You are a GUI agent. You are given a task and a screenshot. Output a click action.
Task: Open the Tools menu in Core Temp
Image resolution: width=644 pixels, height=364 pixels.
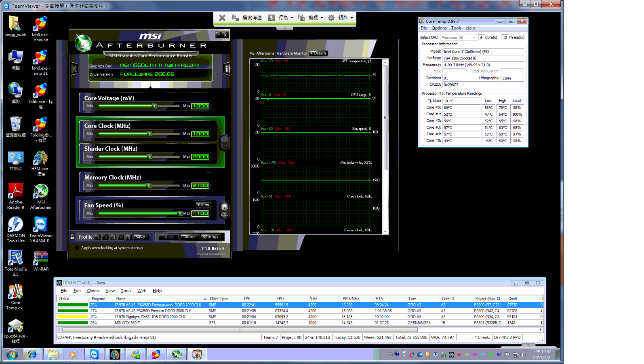pos(456,28)
